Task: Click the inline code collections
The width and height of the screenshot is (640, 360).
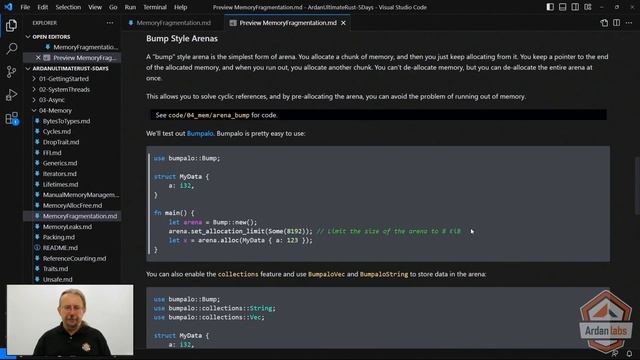Action: pyautogui.click(x=238, y=274)
